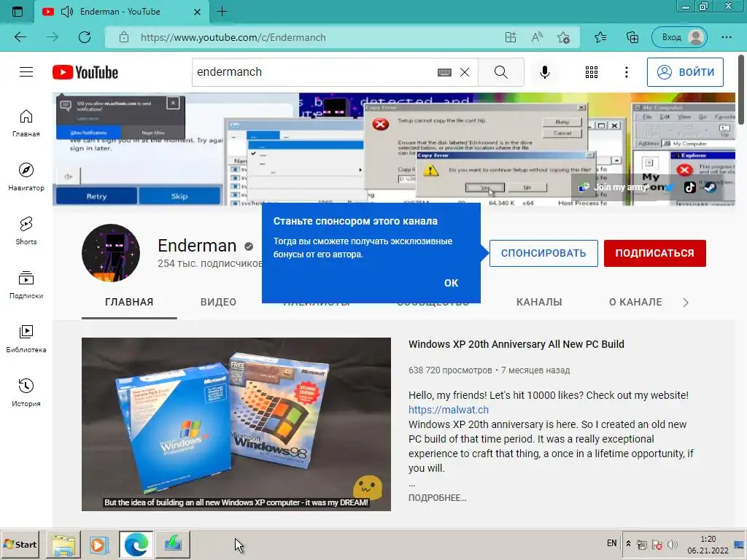Open the Join my army banner link
This screenshot has height=560, width=747.
pyautogui.click(x=613, y=187)
